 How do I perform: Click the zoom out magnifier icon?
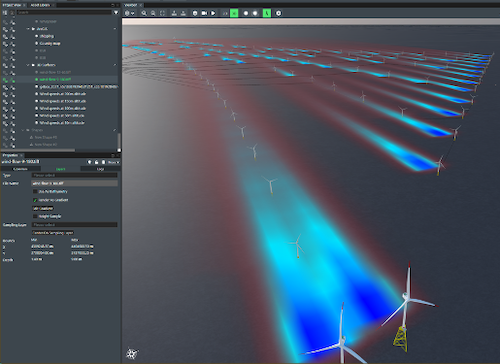coord(153,13)
